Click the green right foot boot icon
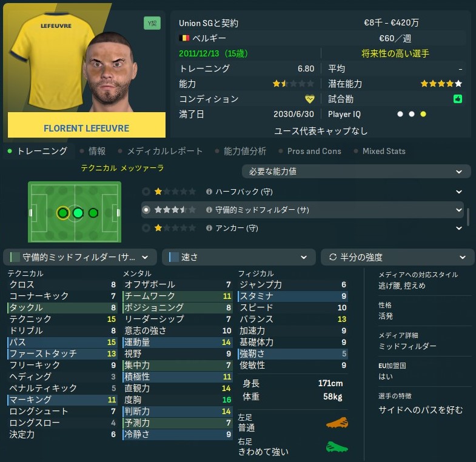This screenshot has width=476, height=462. (337, 447)
